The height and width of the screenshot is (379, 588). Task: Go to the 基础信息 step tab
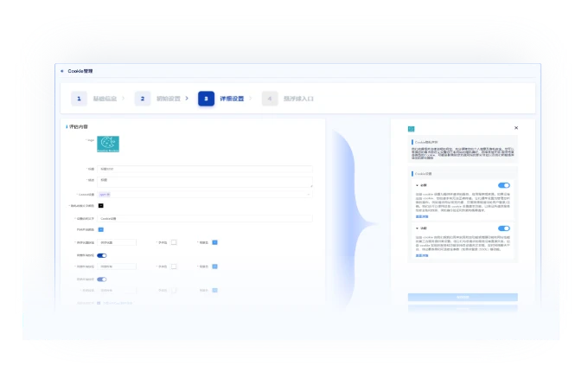pos(105,99)
